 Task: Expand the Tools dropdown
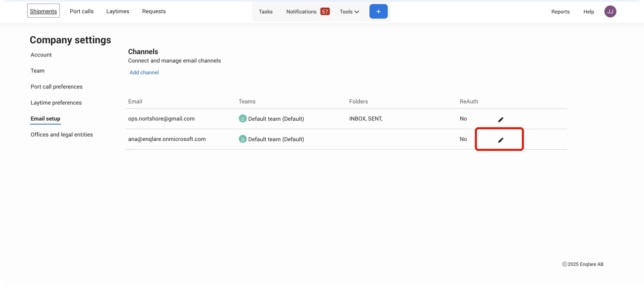point(349,12)
